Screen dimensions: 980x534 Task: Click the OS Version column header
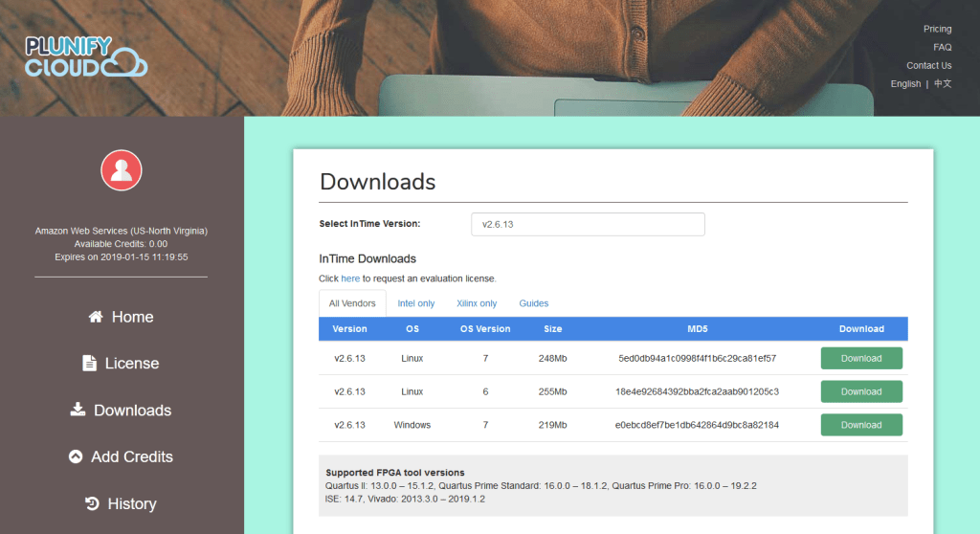coord(485,328)
